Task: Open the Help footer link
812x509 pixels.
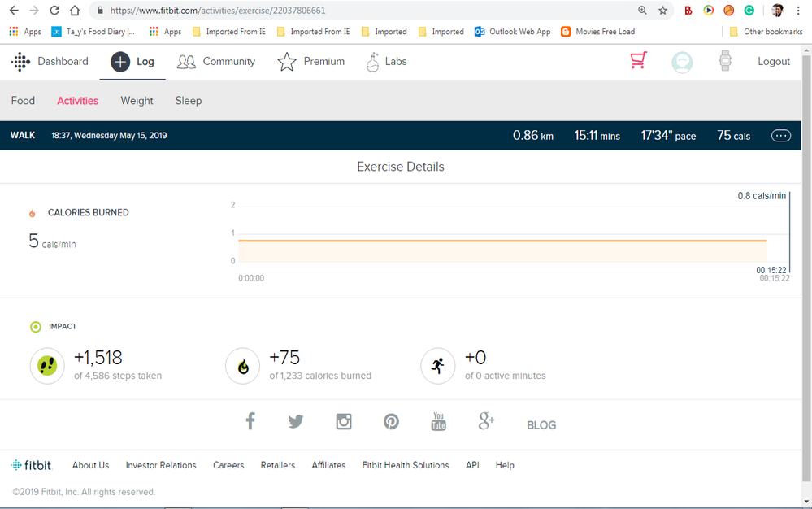Action: [505, 465]
